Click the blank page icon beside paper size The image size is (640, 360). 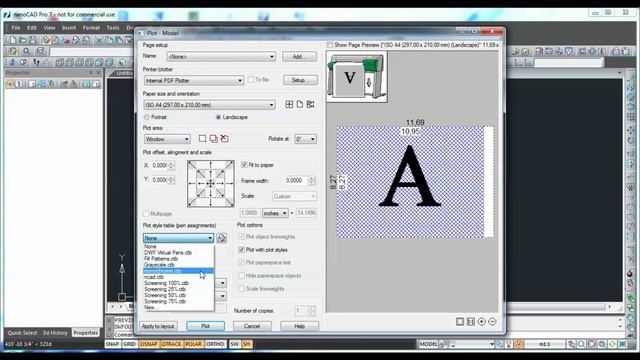(300, 104)
